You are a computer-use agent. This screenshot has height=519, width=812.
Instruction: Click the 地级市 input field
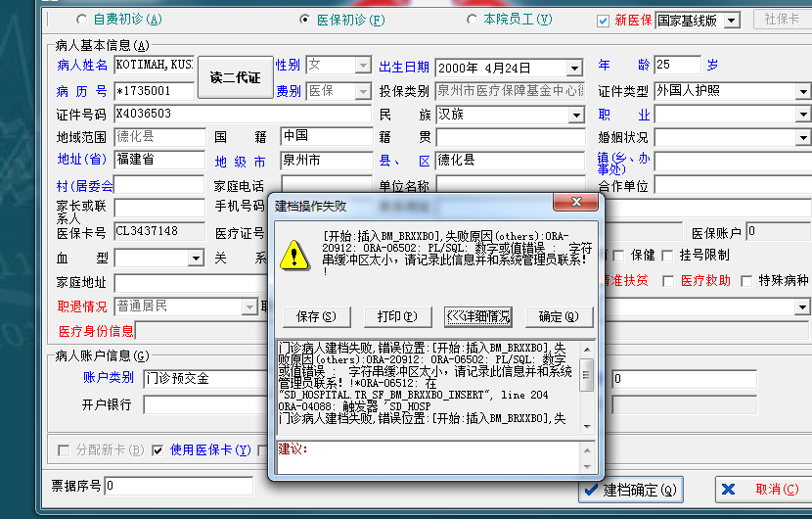[x=326, y=161]
